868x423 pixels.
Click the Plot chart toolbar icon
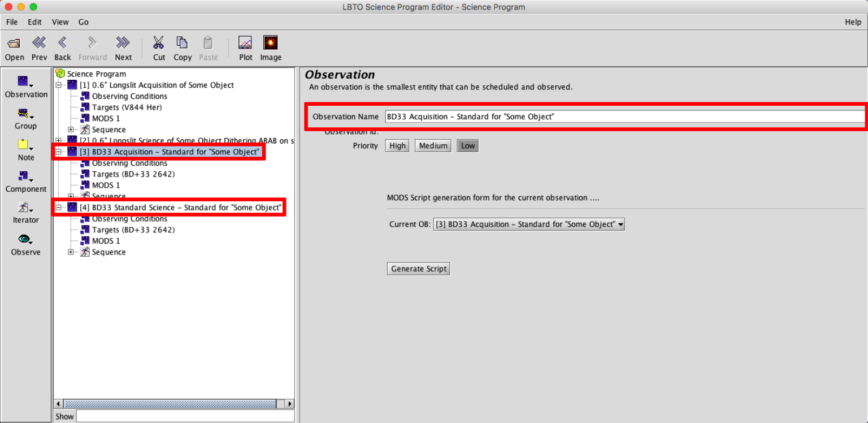[245, 43]
